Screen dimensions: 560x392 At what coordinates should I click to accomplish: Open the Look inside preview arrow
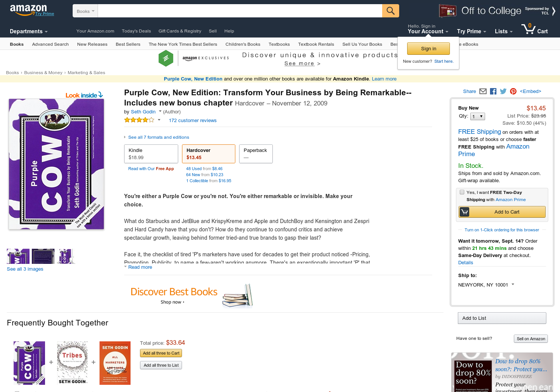click(84, 95)
